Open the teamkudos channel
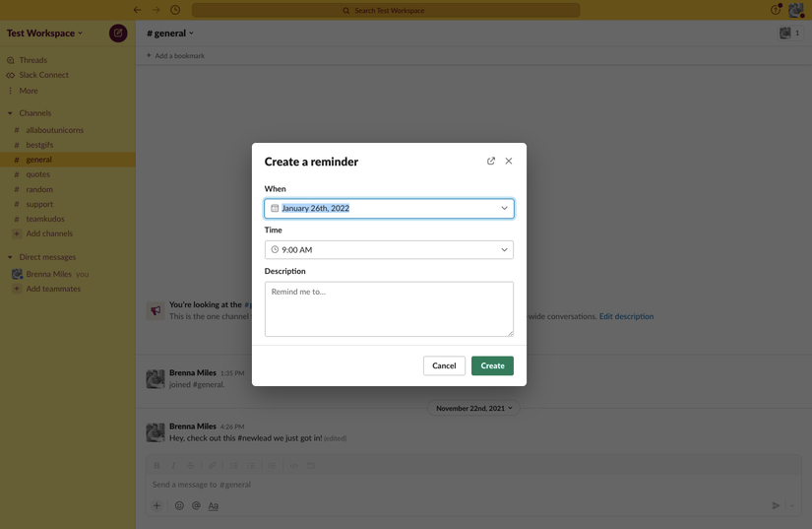Image resolution: width=812 pixels, height=529 pixels. point(45,219)
